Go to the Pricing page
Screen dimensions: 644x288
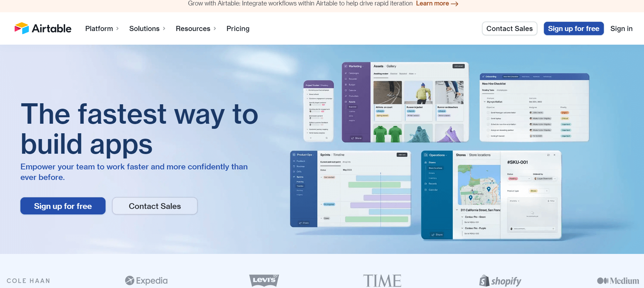pos(238,29)
